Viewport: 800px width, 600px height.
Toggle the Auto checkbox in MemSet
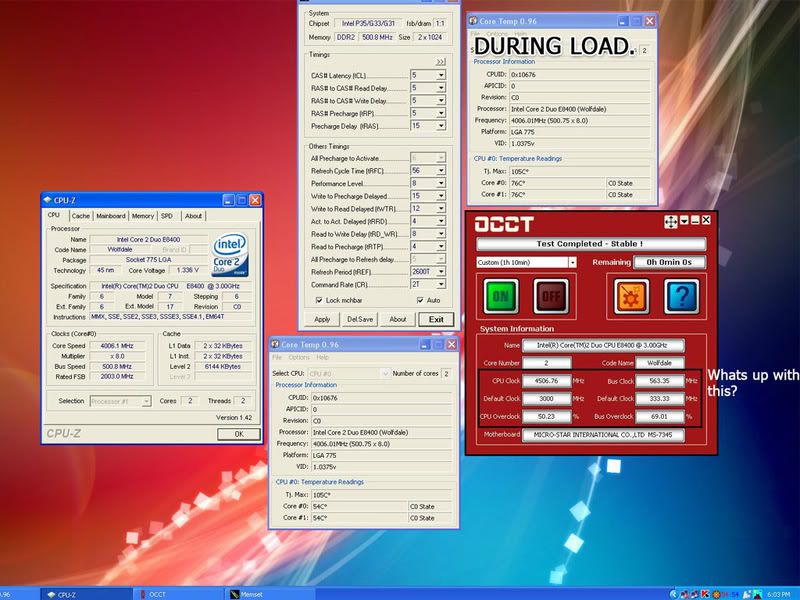coord(420,300)
